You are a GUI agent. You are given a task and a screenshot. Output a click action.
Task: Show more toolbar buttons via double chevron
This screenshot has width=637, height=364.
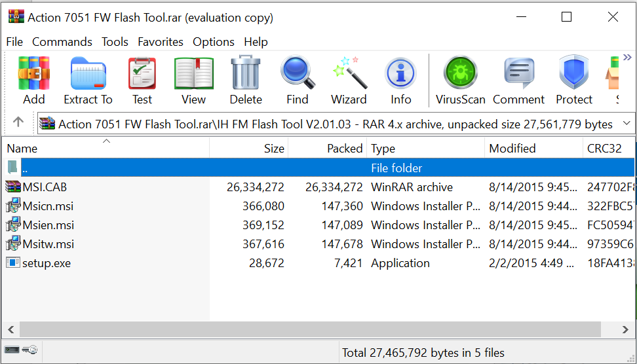pos(628,57)
